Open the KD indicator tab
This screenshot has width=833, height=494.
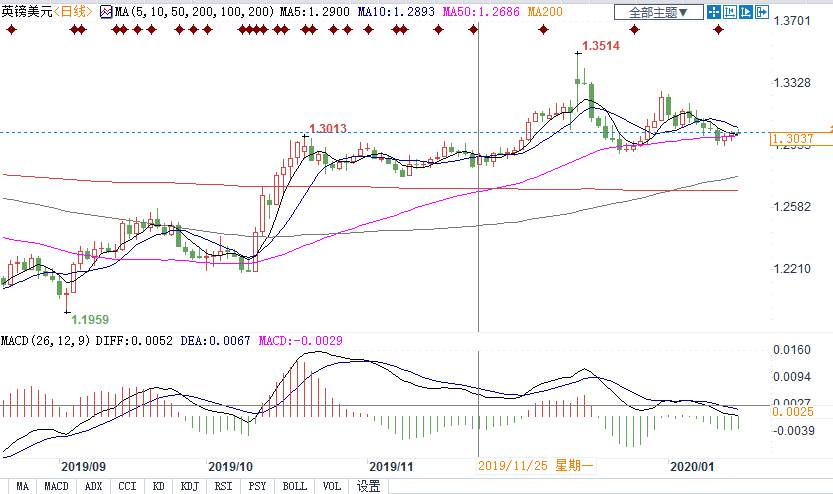pyautogui.click(x=158, y=486)
